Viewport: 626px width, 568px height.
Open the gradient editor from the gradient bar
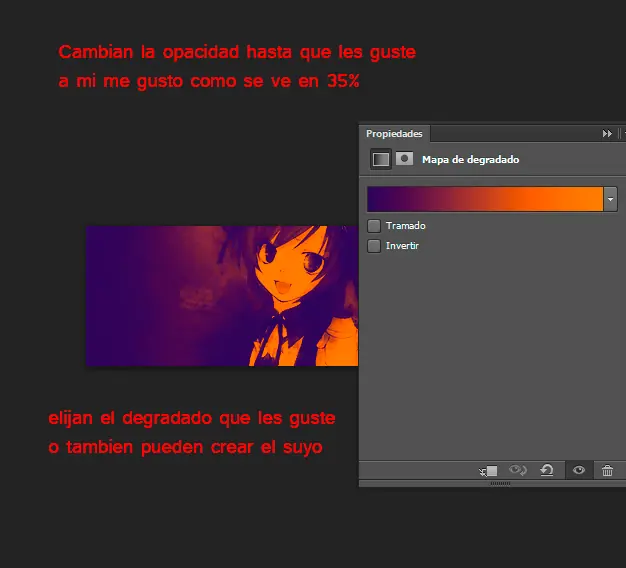485,199
